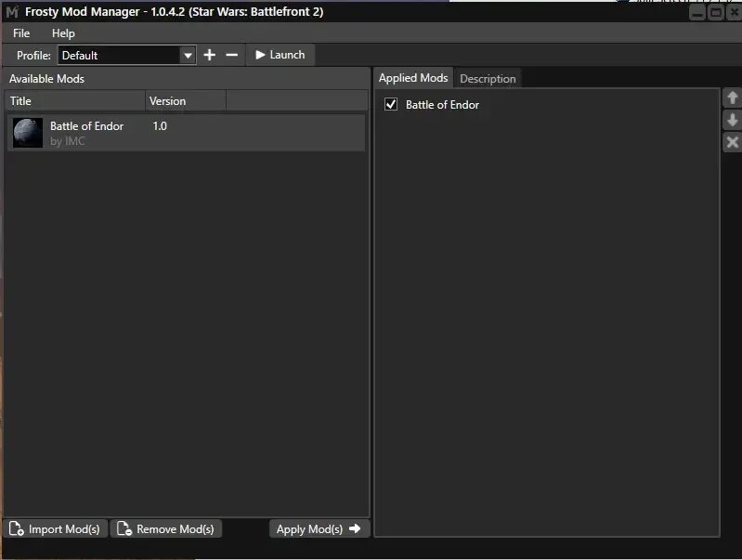Click Remove Mod(s) button
This screenshot has width=742, height=560.
tap(166, 528)
